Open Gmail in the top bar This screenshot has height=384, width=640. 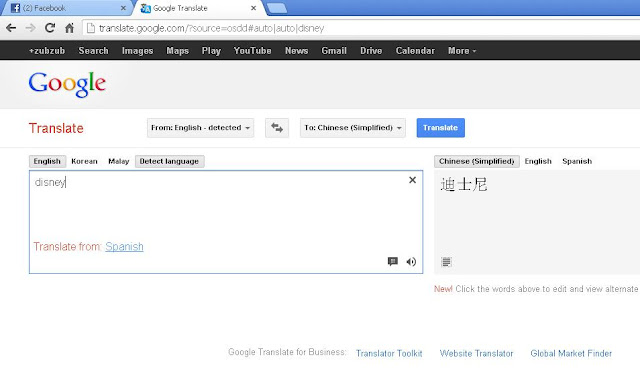coord(334,51)
